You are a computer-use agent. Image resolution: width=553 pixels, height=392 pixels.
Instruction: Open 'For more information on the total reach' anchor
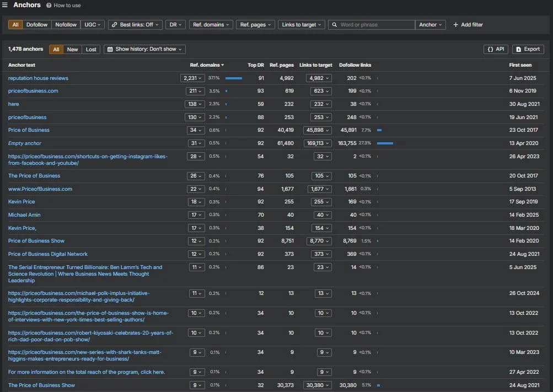[x=87, y=372]
